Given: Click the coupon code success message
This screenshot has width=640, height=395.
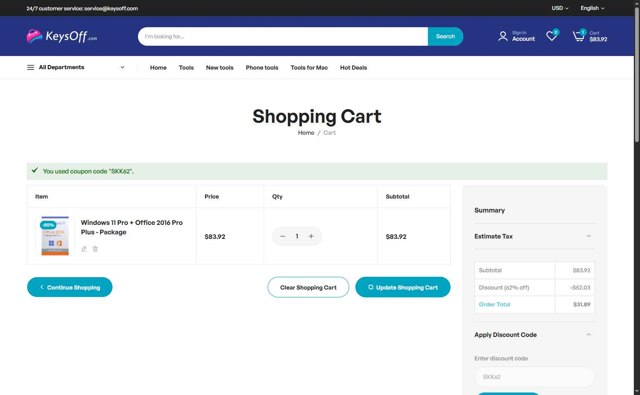Looking at the screenshot, I should 317,171.
